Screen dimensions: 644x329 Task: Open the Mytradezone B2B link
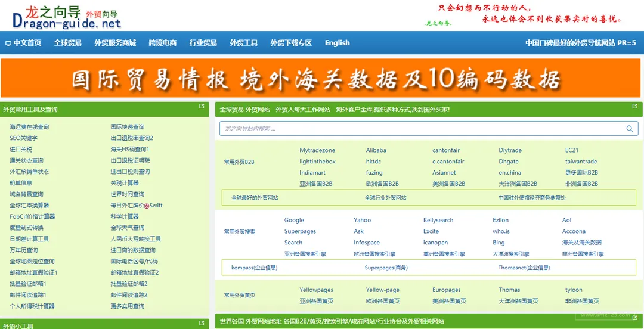click(317, 150)
